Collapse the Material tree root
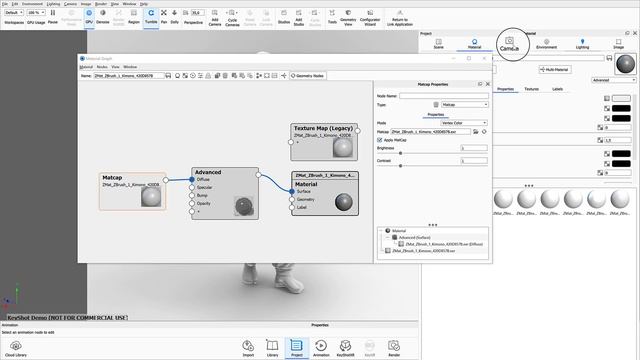640x360 pixels. tap(381, 231)
